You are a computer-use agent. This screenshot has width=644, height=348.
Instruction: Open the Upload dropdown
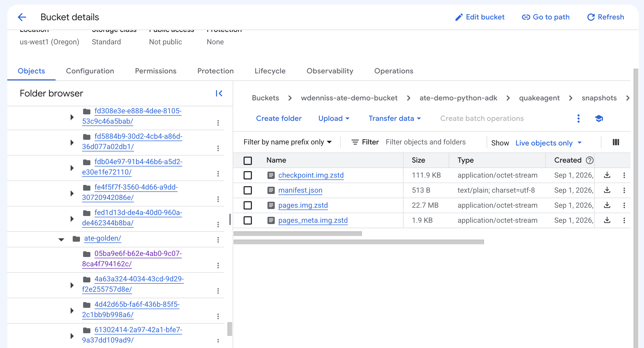(x=334, y=119)
